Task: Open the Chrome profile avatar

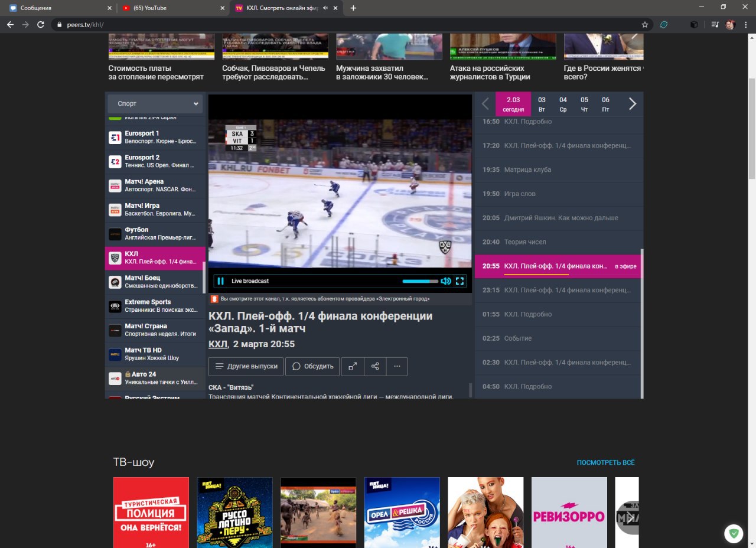Action: (x=731, y=25)
